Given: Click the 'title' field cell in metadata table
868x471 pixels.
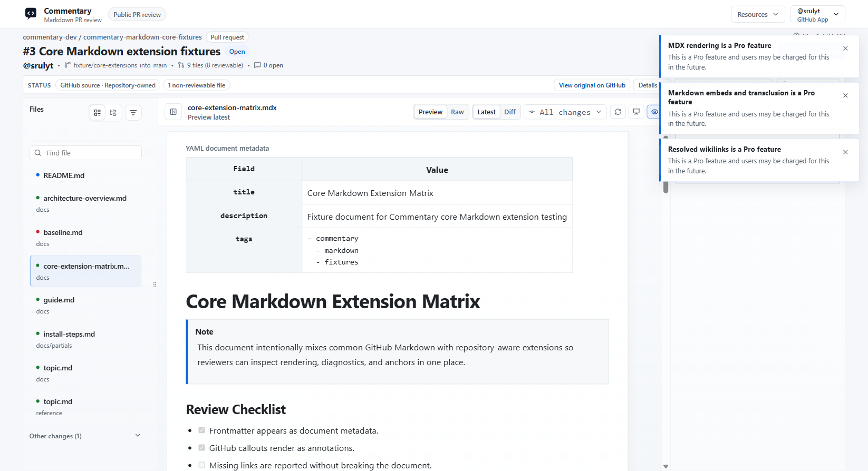Looking at the screenshot, I should tap(244, 192).
